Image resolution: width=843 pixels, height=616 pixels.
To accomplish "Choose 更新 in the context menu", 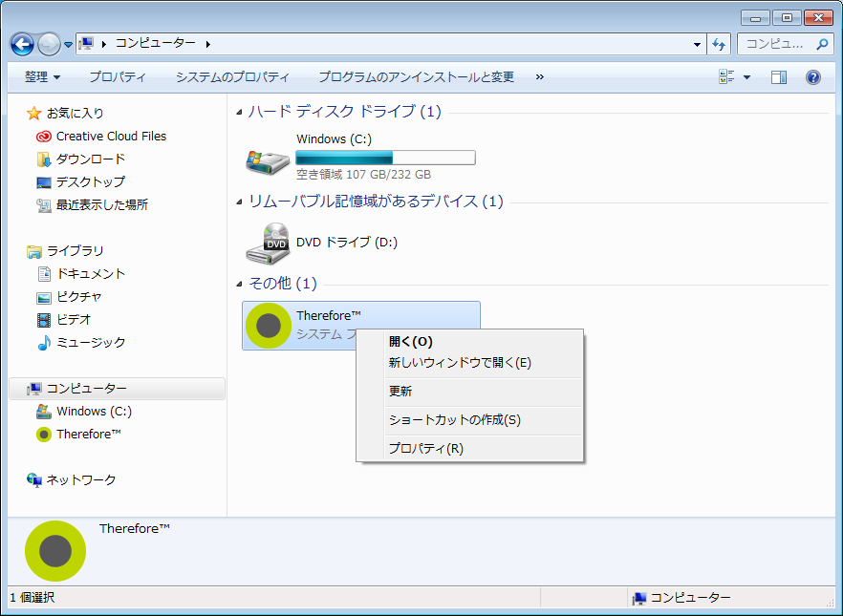I will click(x=400, y=392).
